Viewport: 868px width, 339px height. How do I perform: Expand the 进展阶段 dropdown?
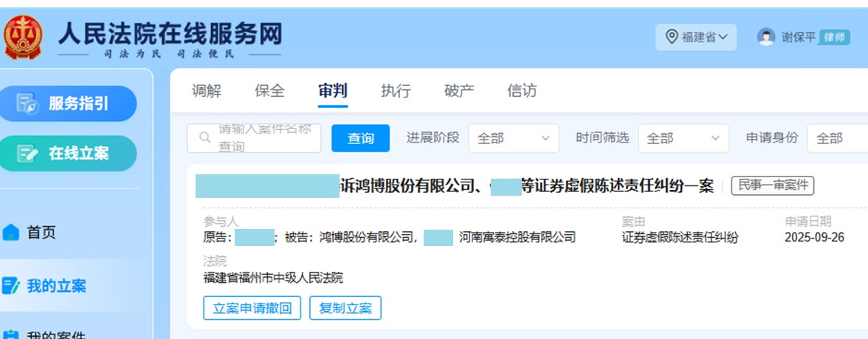(x=514, y=138)
